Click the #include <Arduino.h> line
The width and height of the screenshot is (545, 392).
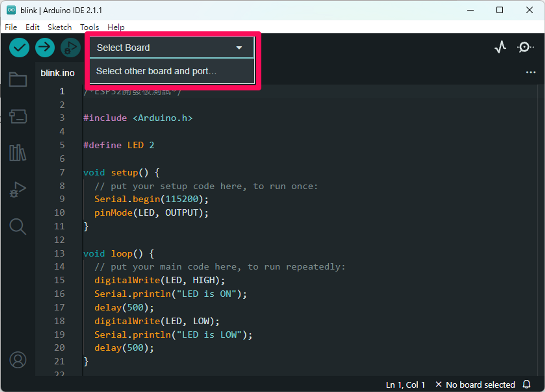pyautogui.click(x=138, y=118)
